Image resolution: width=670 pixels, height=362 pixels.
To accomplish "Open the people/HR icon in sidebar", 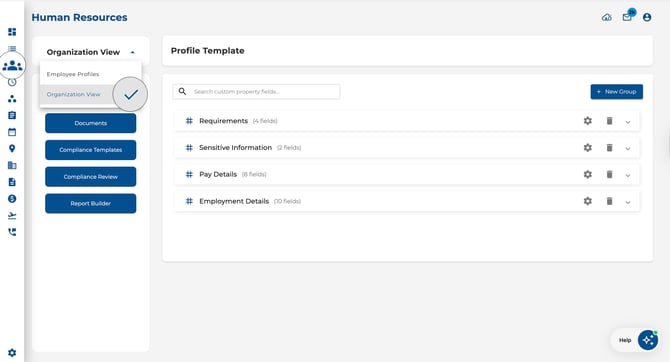I will click(x=12, y=65).
